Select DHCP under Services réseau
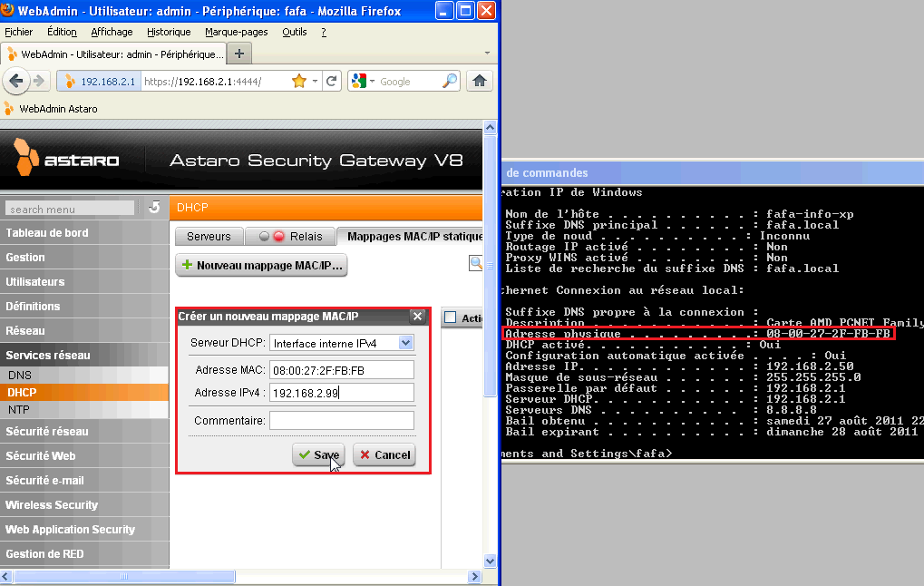 (x=84, y=392)
